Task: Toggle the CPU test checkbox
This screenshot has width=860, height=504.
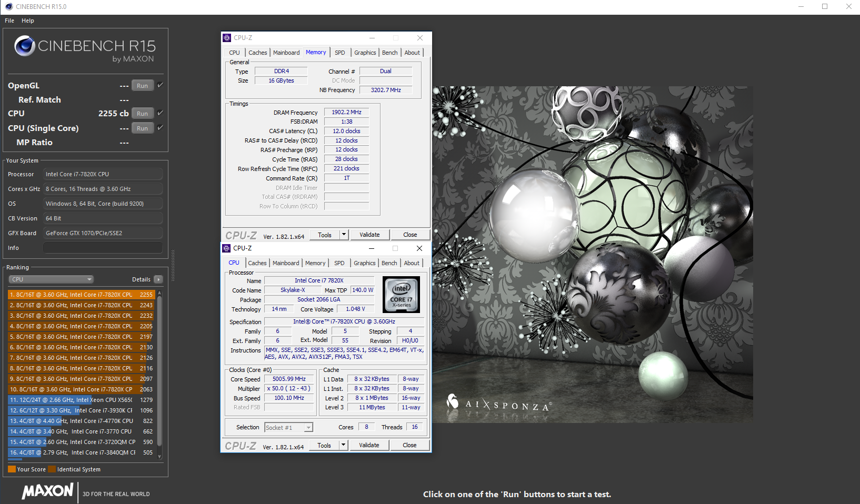Action: coord(161,113)
